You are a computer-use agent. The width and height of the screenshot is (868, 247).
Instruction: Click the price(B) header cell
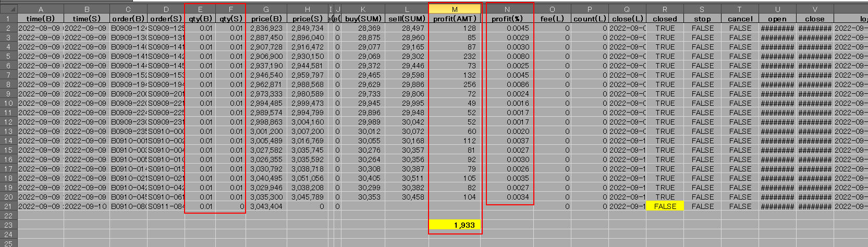pos(266,19)
